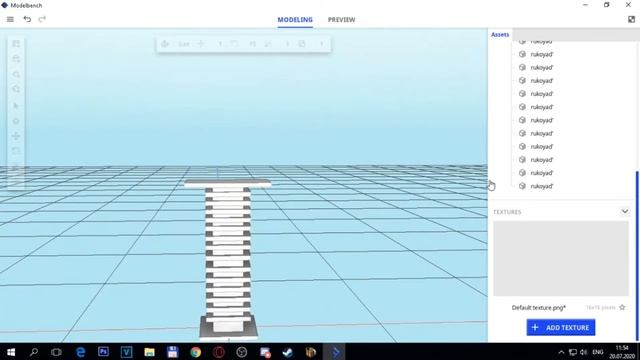Undo the last modeling action
Viewport: 640px width, 360px height.
tap(27, 19)
